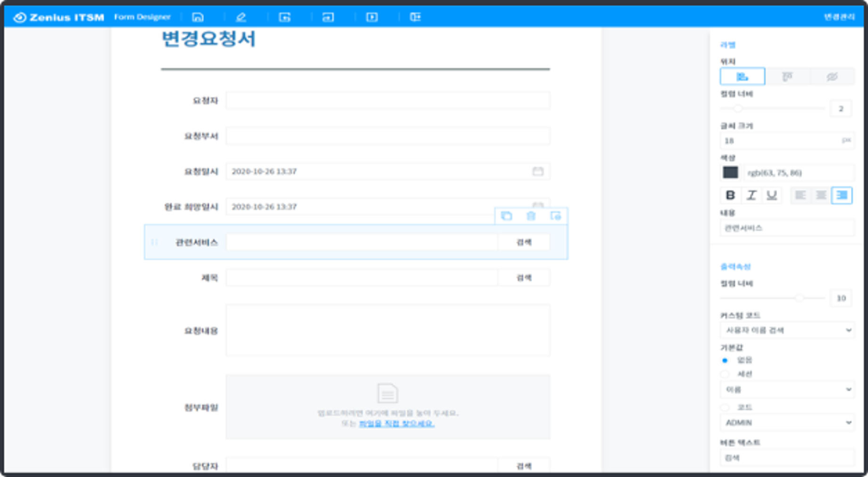The image size is (868, 477).
Task: Click 검색 button in 제목 row
Action: pos(524,278)
